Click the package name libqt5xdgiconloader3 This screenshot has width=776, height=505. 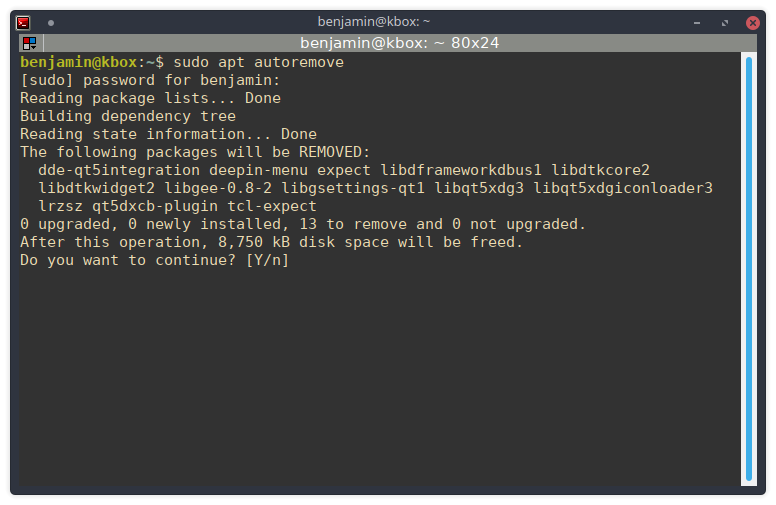tap(623, 188)
